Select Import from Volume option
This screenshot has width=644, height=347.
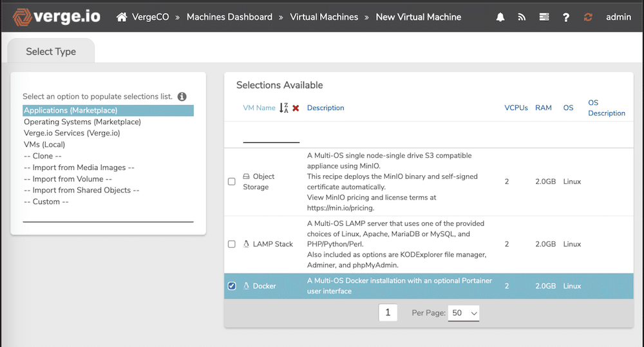108,179
